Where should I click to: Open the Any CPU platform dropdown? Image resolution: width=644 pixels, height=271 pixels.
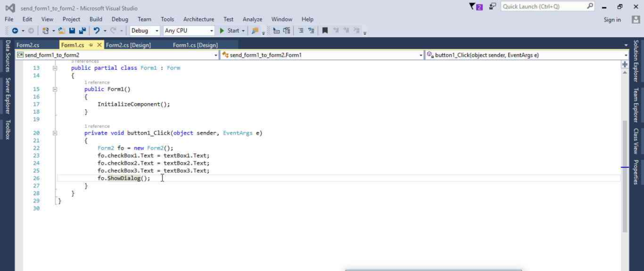[188, 30]
